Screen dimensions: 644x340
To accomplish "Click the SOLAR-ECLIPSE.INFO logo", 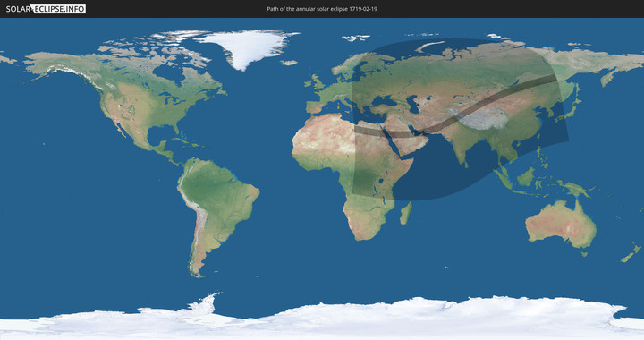I will coord(46,9).
